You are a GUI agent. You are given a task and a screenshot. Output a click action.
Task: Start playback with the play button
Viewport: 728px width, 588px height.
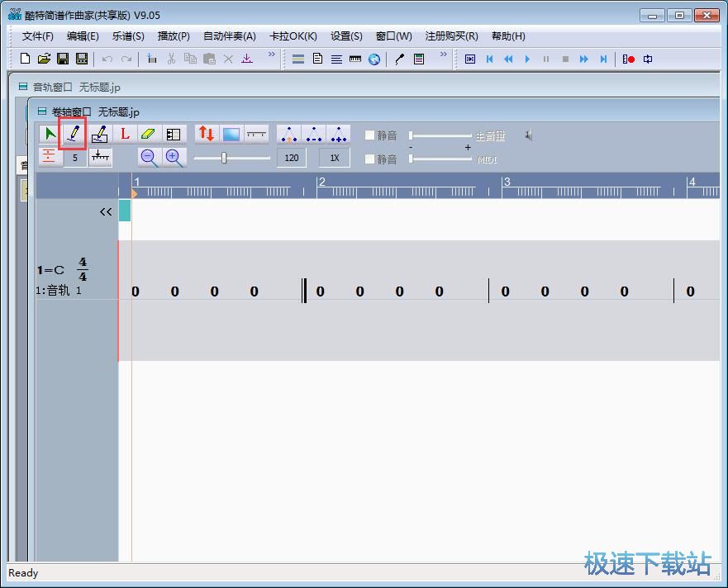coord(527,59)
